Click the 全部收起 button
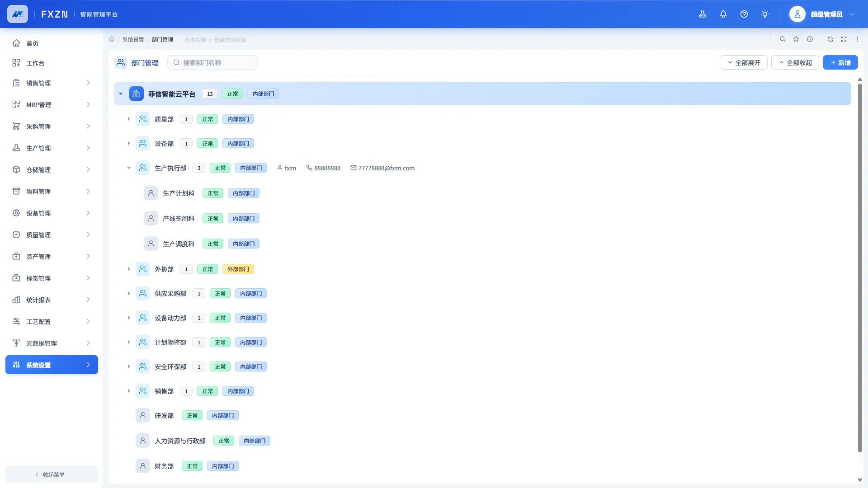This screenshot has height=488, width=868. 795,62
